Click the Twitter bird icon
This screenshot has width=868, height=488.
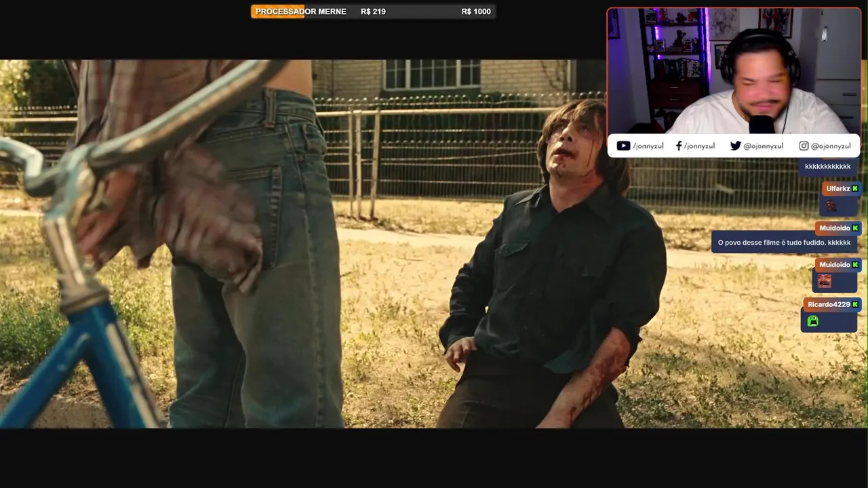pyautogui.click(x=736, y=146)
